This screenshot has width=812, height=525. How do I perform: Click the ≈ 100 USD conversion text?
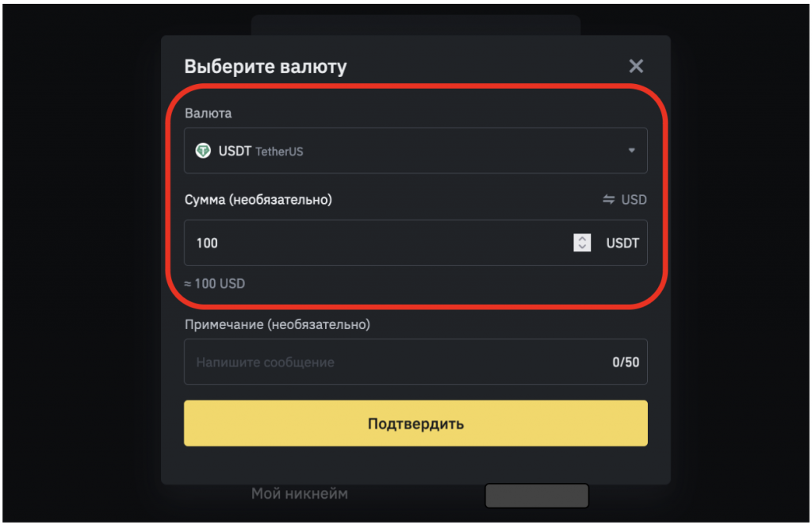pos(215,283)
